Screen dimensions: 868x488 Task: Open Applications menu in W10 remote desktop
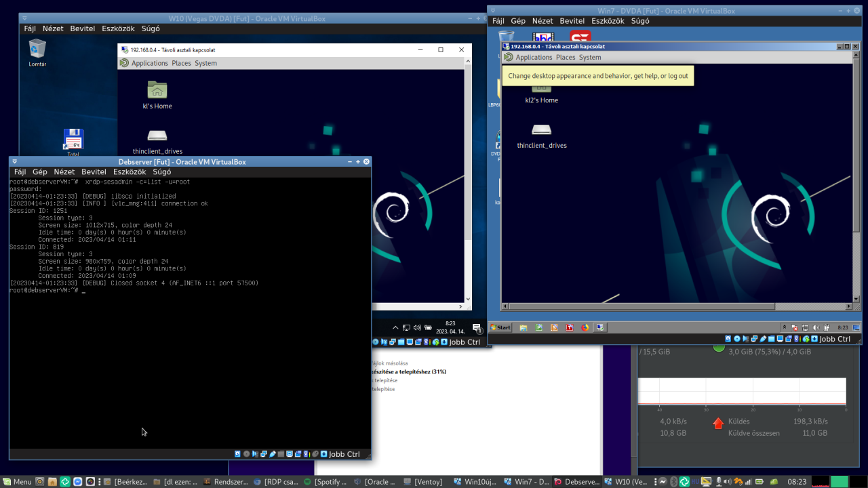click(150, 63)
